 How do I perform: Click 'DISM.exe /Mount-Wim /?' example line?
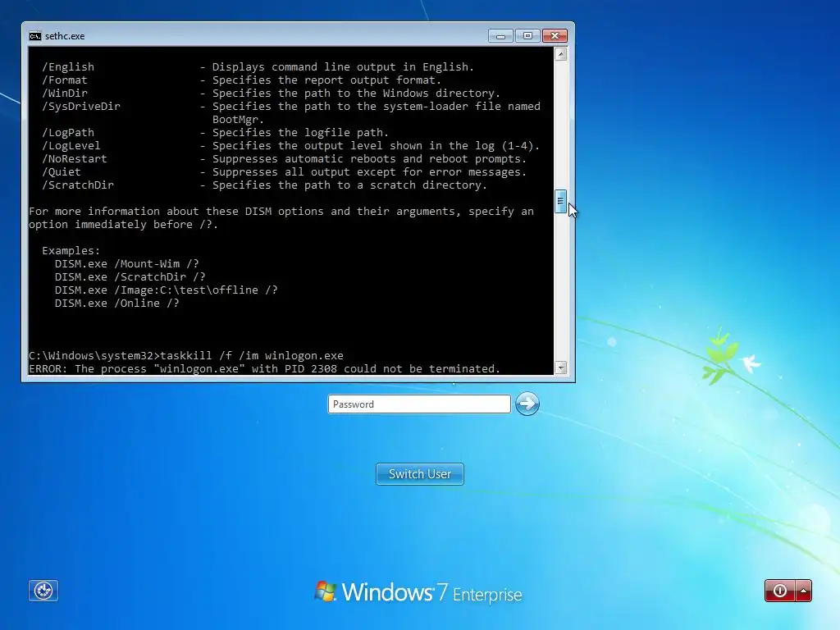coord(127,264)
